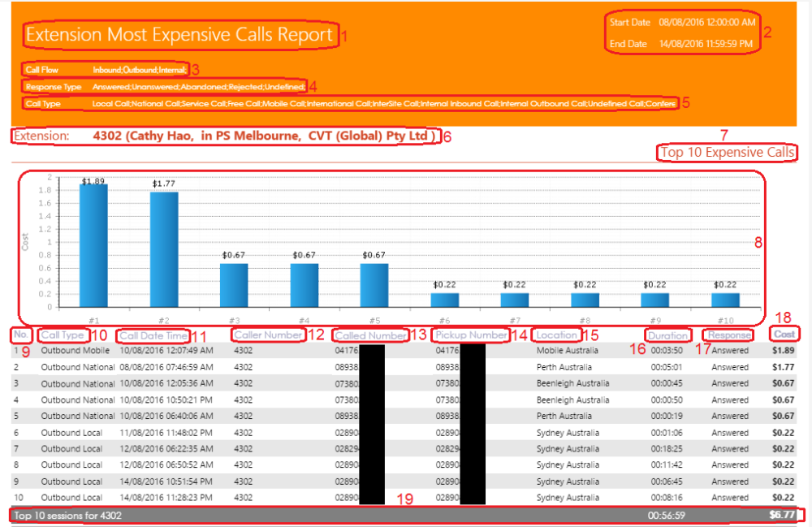
Task: Click the date cell '10/08/2016 12:05:36 AM'
Action: pyautogui.click(x=166, y=383)
